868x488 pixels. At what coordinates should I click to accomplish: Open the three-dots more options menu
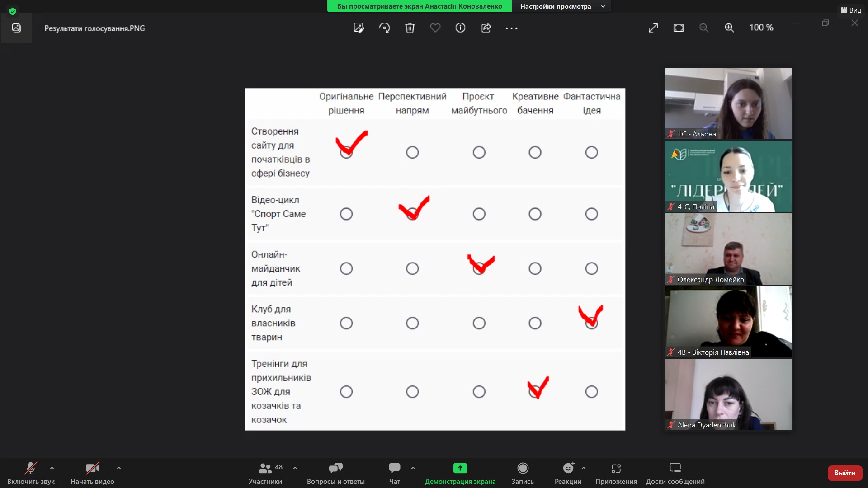(x=511, y=28)
